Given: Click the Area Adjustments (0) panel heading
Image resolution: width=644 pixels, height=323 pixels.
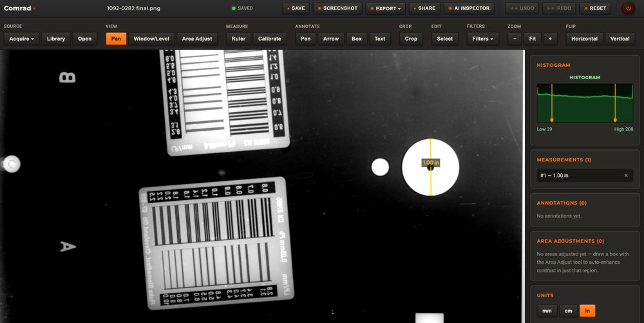Looking at the screenshot, I should click(571, 241).
